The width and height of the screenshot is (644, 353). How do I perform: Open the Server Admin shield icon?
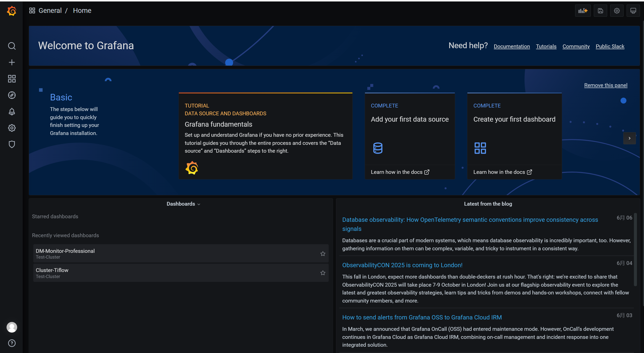click(x=12, y=144)
